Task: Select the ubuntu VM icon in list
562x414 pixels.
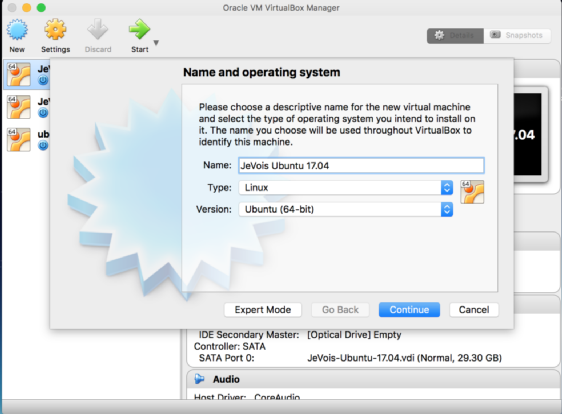Action: (19, 140)
